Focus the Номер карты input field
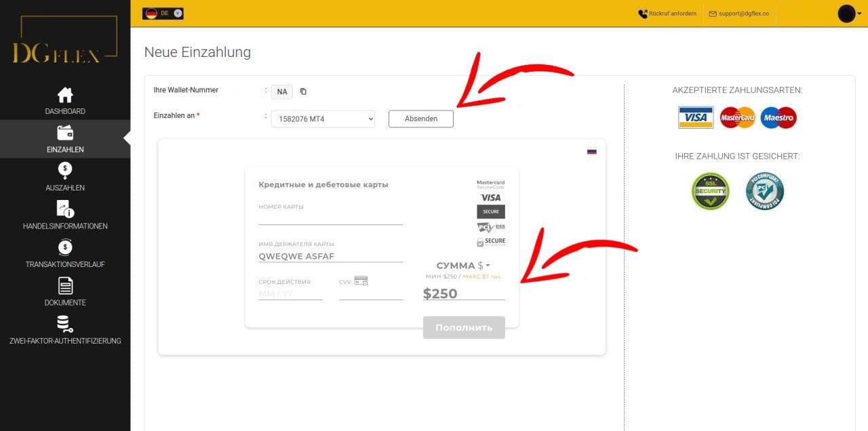Image resolution: width=868 pixels, height=431 pixels. [331, 218]
